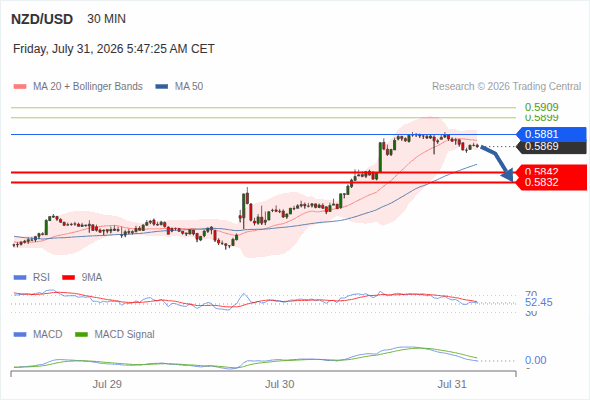Image resolution: width=590 pixels, height=400 pixels.
Task: Click the 0.5899 resistance level label
Action: coord(541,117)
